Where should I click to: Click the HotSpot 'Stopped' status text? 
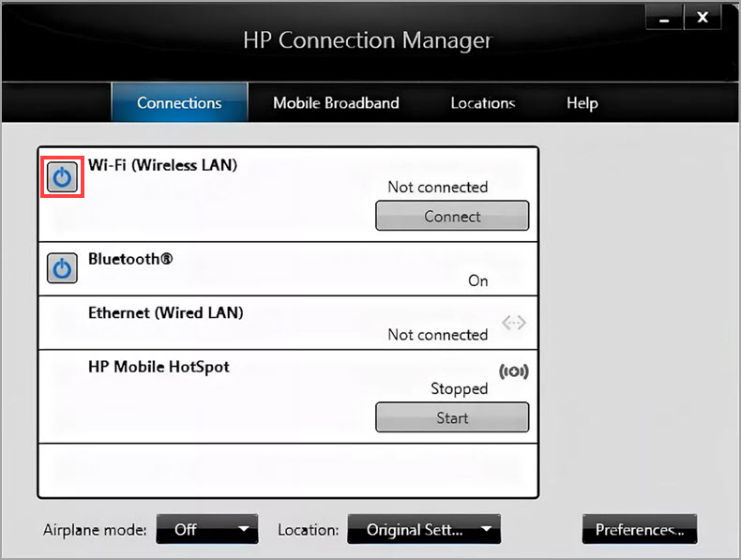pyautogui.click(x=459, y=388)
